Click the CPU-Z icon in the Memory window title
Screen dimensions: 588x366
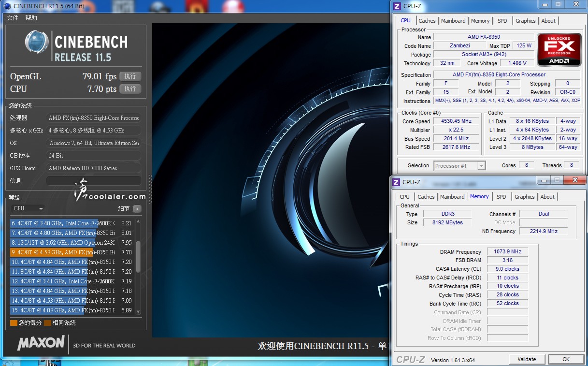[x=396, y=182]
